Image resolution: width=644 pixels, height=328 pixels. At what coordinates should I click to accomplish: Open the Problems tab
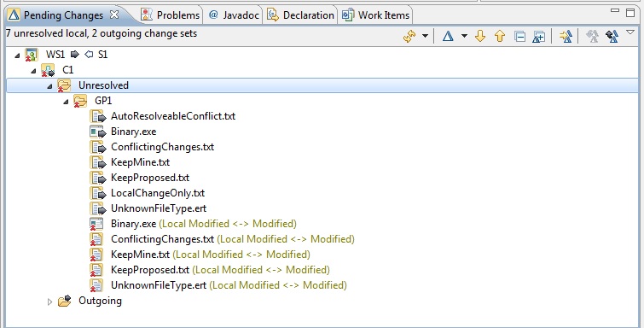tap(170, 15)
